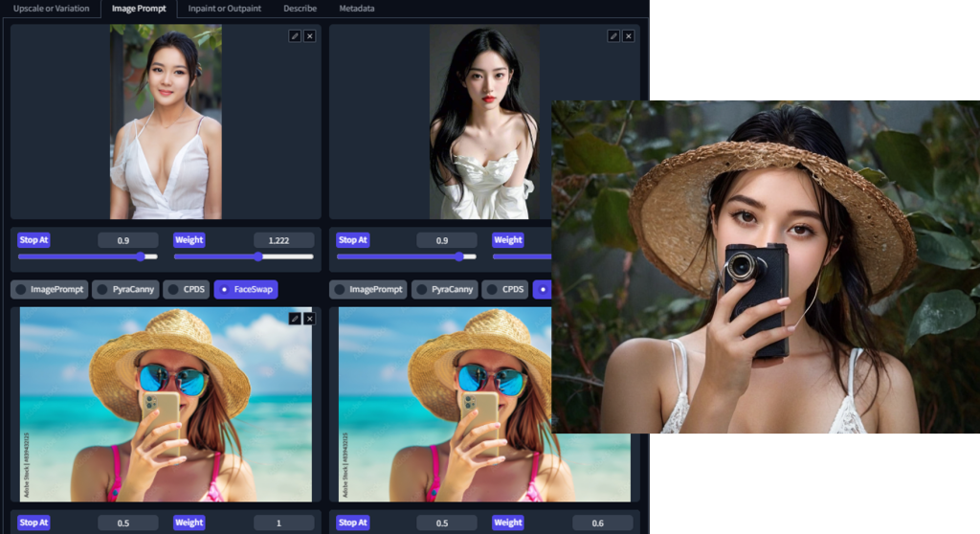Choose PyraCanny under the smiling woman portrait
This screenshot has height=534, width=980.
pos(124,289)
